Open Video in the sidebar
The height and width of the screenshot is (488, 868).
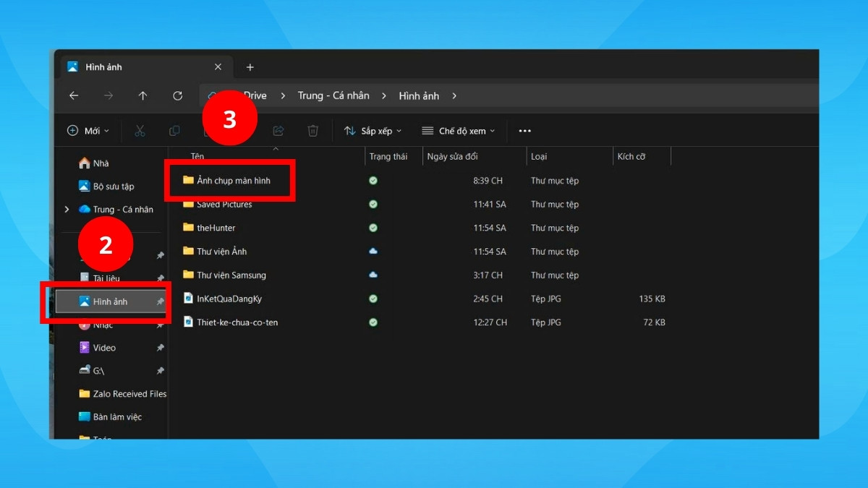pyautogui.click(x=104, y=348)
